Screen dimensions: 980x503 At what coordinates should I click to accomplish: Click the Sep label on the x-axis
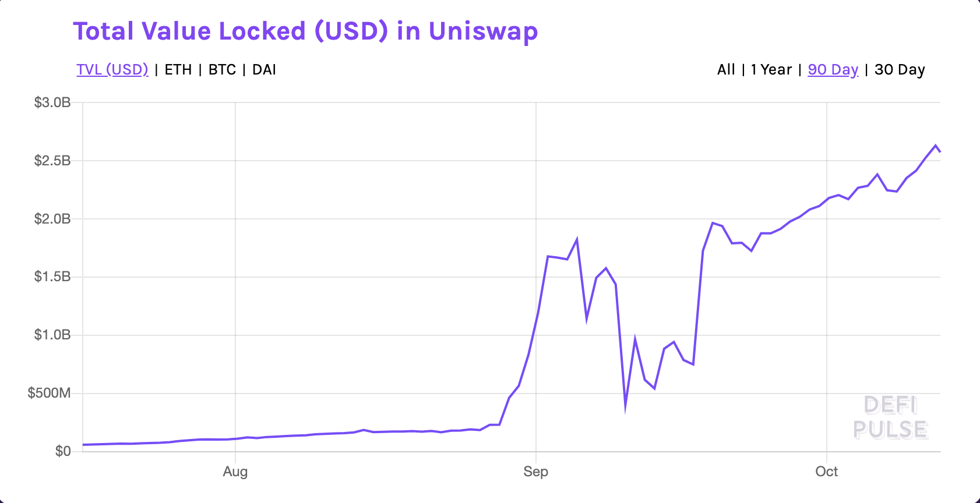click(536, 472)
